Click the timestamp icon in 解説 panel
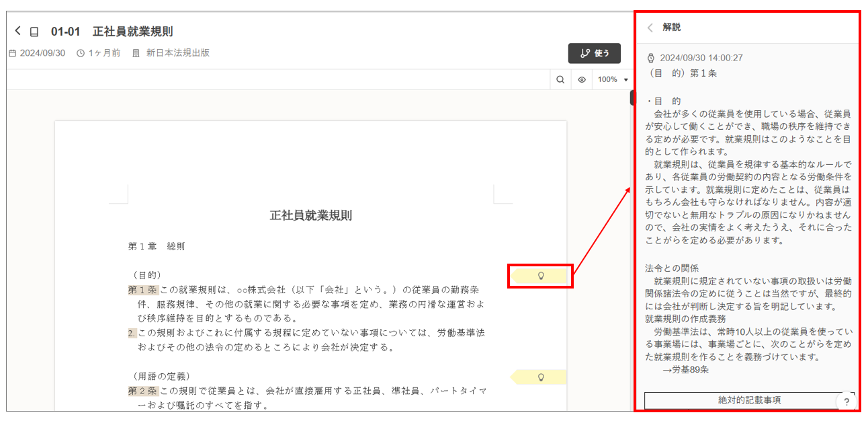The height and width of the screenshot is (421, 868). (650, 59)
